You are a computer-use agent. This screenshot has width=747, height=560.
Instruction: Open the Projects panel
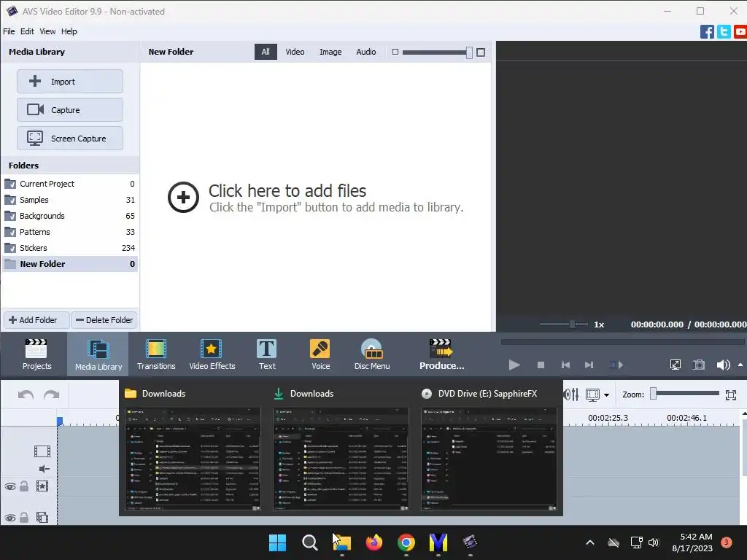pos(36,354)
